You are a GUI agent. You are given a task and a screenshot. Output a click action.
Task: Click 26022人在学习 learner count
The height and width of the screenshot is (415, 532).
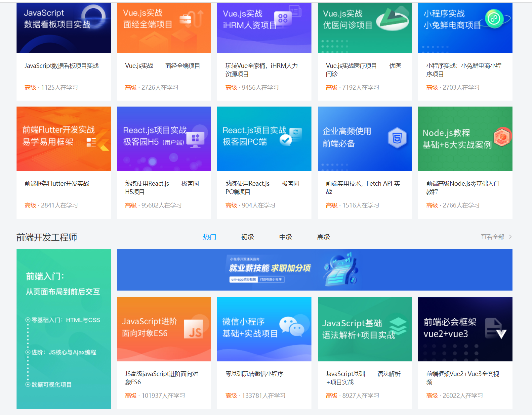click(463, 396)
